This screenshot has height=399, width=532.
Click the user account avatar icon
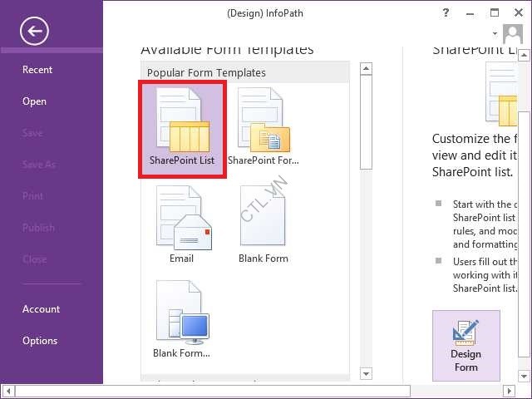click(x=513, y=34)
